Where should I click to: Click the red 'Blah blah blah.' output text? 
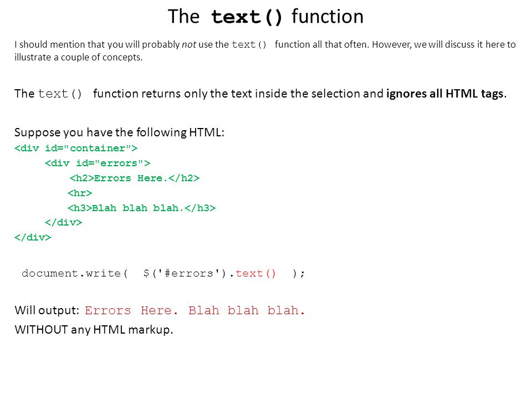247,310
